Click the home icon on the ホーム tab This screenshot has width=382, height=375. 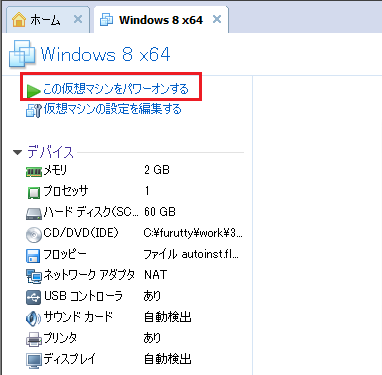19,20
